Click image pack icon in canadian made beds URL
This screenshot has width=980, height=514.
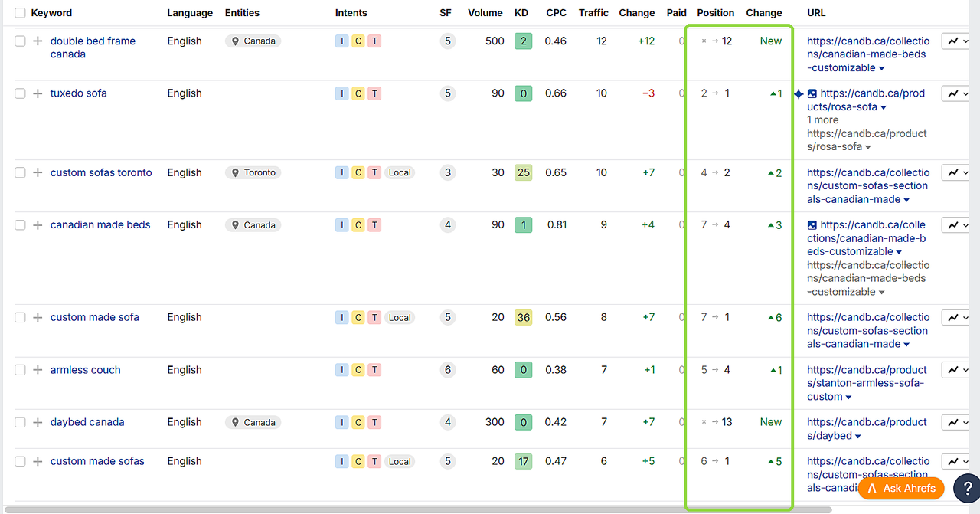[x=812, y=225]
